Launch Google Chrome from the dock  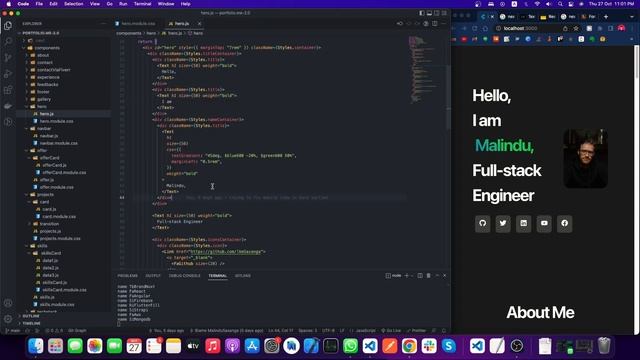409,346
